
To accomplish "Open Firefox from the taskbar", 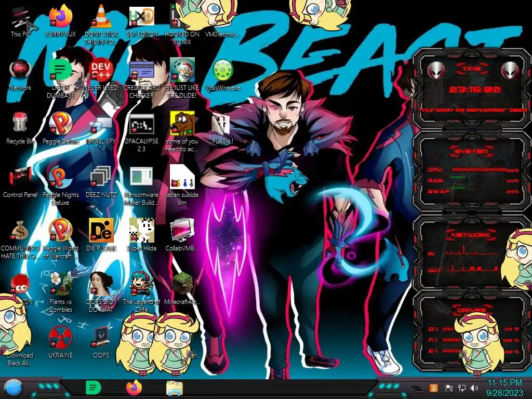I will point(134,388).
